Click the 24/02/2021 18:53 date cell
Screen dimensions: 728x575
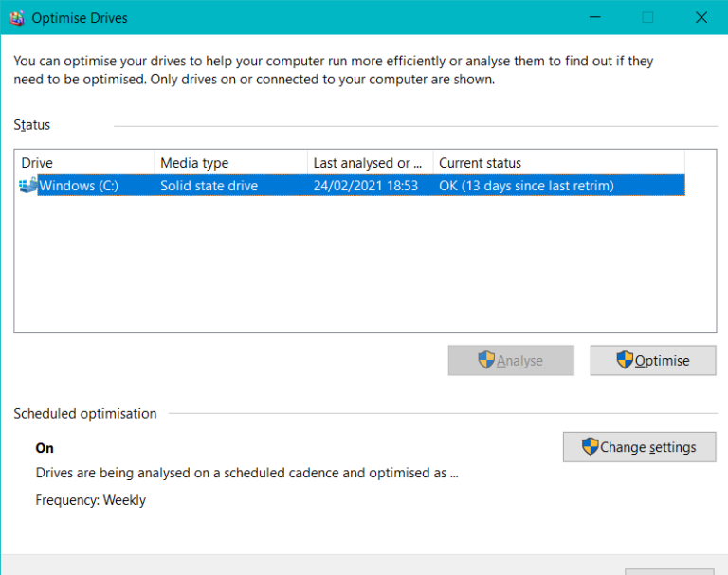(365, 186)
